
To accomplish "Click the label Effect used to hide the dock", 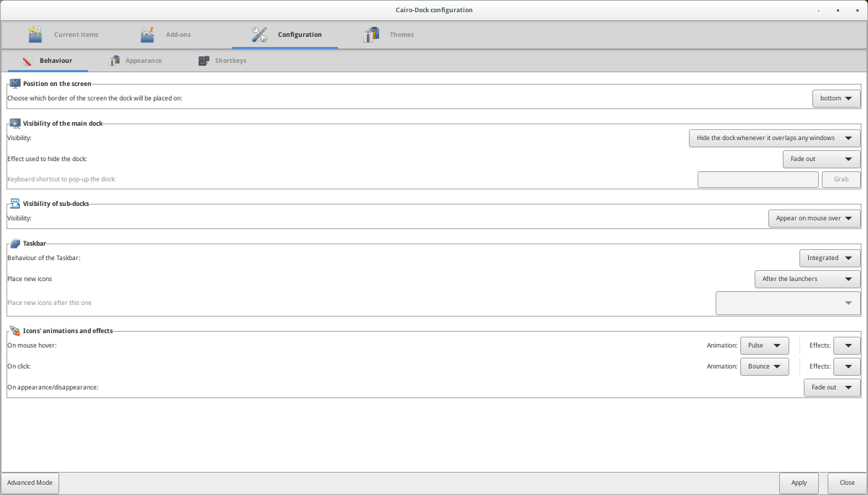I will point(48,159).
